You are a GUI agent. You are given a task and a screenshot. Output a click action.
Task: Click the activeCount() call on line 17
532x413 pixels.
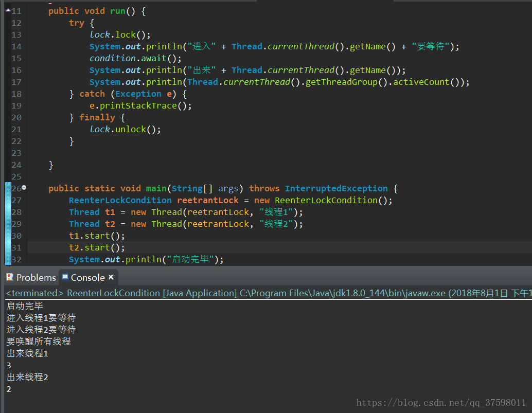coord(427,82)
